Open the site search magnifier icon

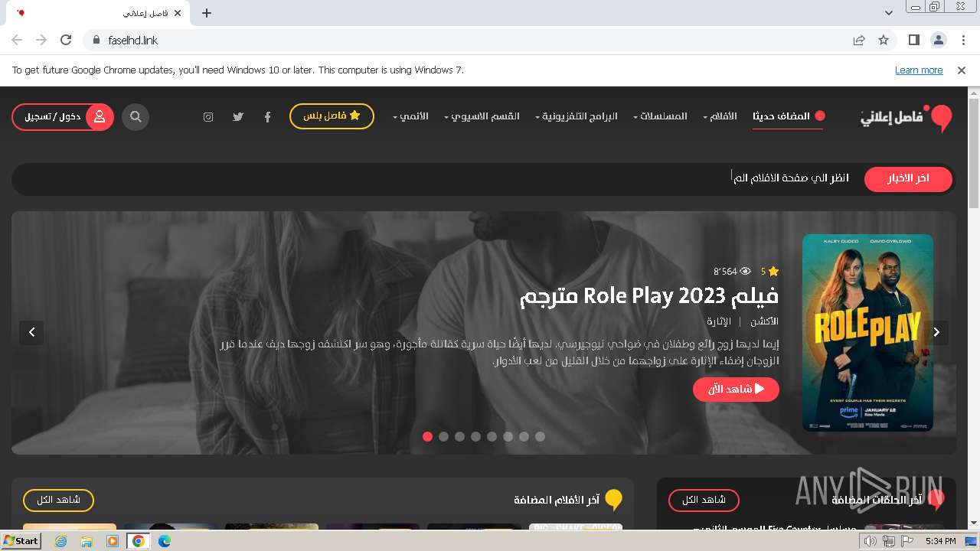pyautogui.click(x=136, y=117)
